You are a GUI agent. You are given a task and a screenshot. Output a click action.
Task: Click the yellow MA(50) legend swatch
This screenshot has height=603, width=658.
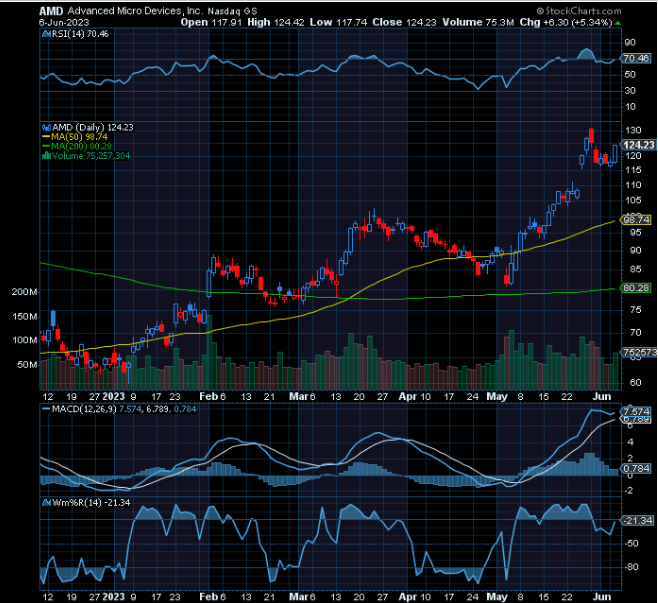[x=43, y=137]
